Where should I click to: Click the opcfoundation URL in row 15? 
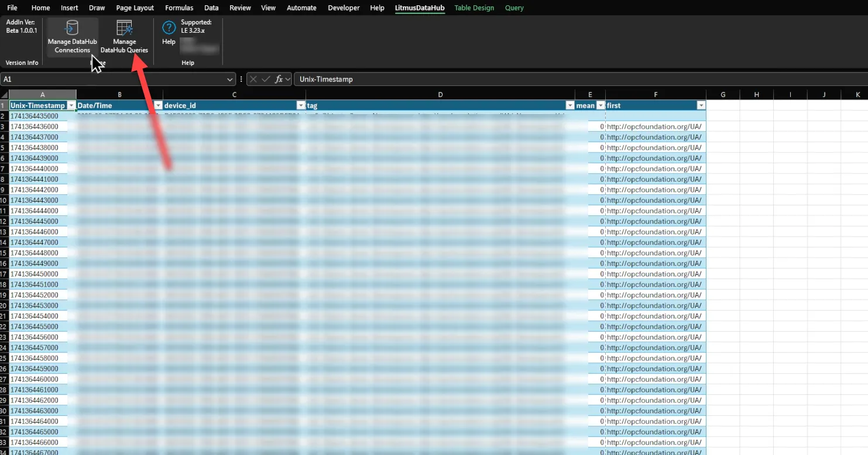pyautogui.click(x=654, y=253)
